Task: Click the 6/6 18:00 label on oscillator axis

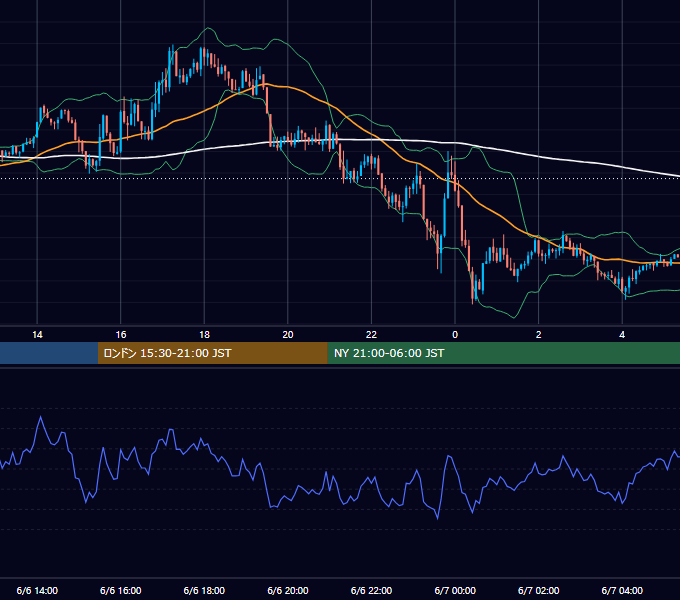Action: 204,590
